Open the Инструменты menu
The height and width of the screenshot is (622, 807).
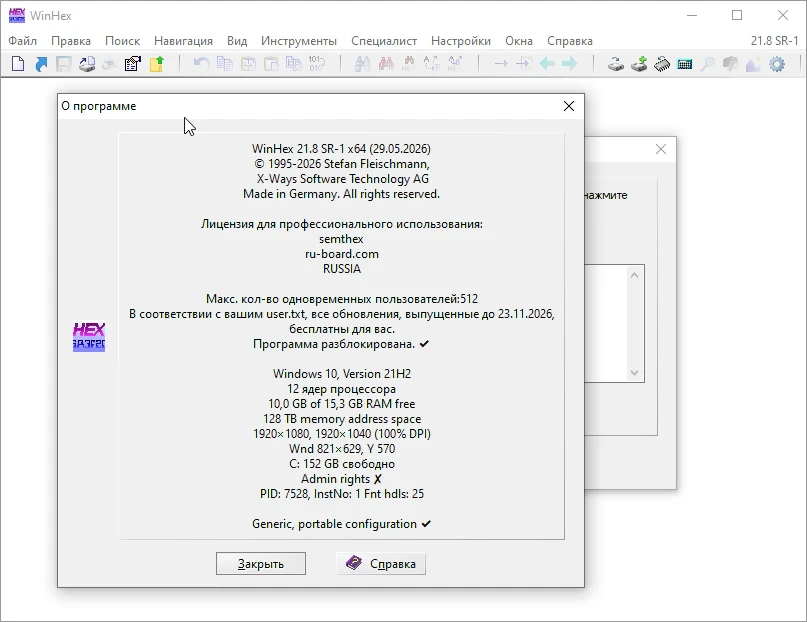pyautogui.click(x=299, y=41)
